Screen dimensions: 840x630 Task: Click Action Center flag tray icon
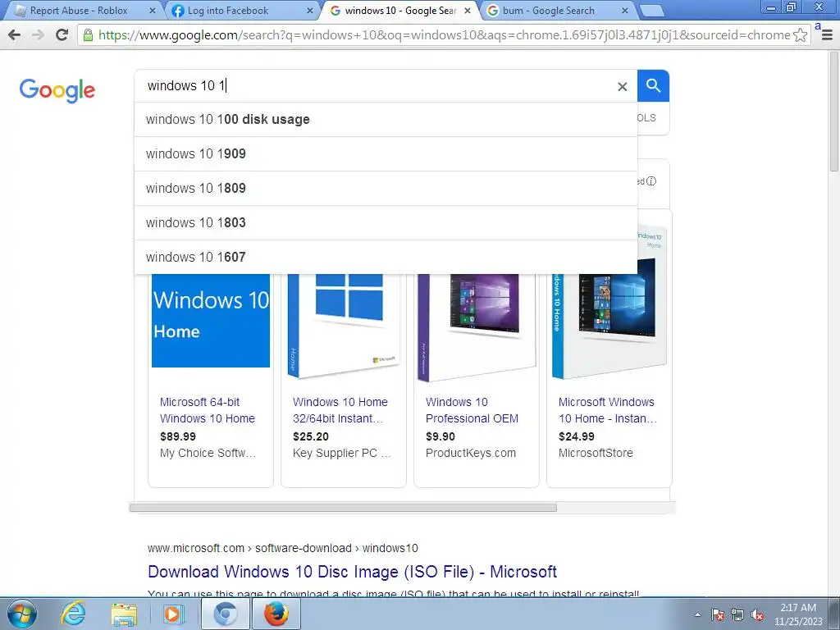pos(718,614)
